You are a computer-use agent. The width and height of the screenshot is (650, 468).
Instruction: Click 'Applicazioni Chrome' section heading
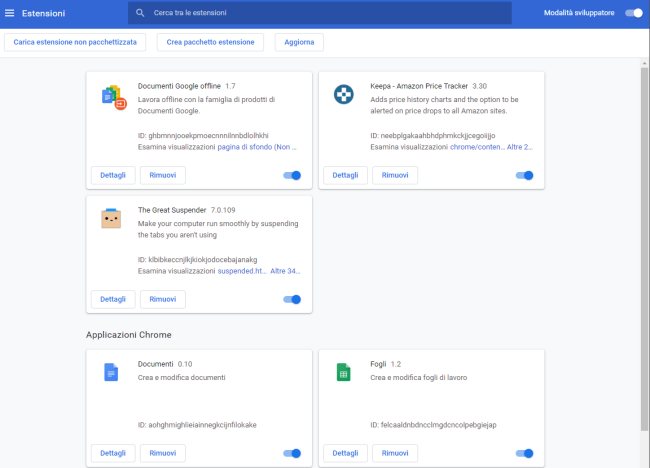(x=129, y=335)
